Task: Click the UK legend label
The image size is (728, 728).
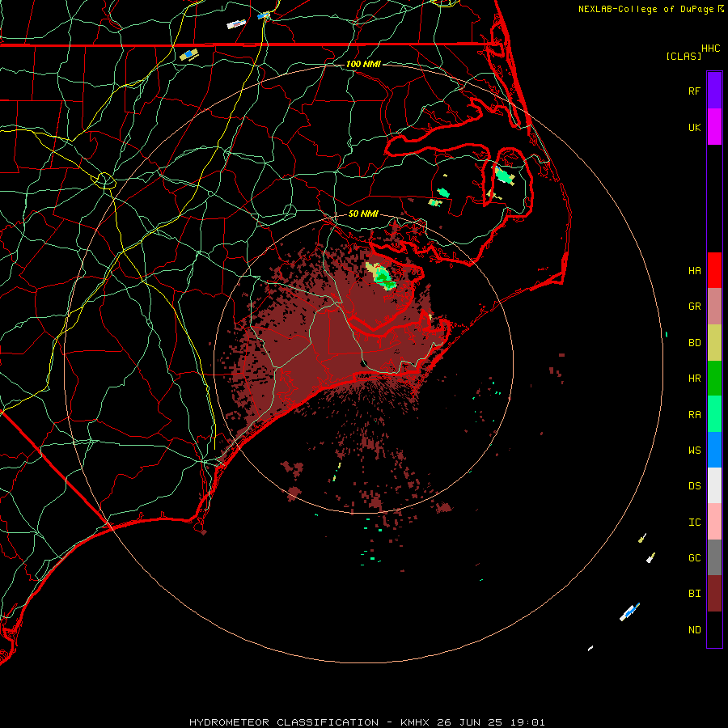Action: [x=694, y=127]
